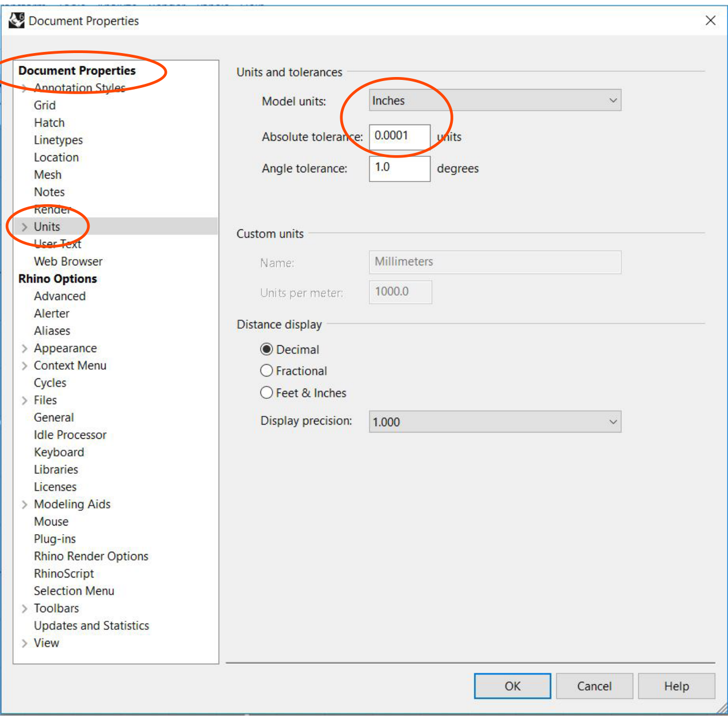The height and width of the screenshot is (719, 728).
Task: Click the custom units Name field
Action: point(495,262)
